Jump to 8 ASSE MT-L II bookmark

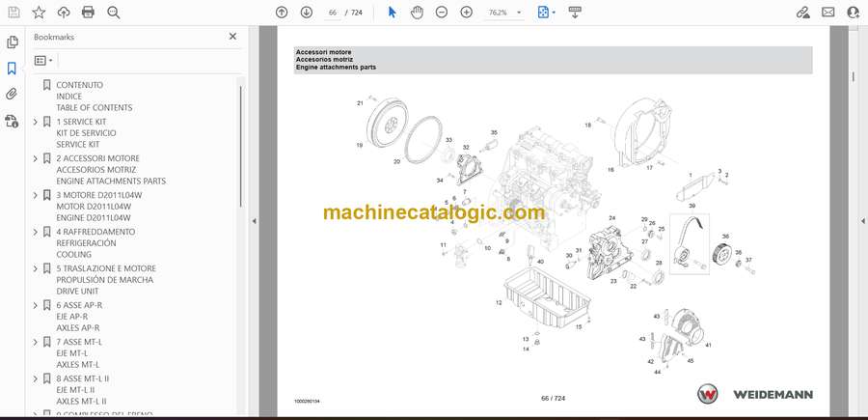[83, 389]
